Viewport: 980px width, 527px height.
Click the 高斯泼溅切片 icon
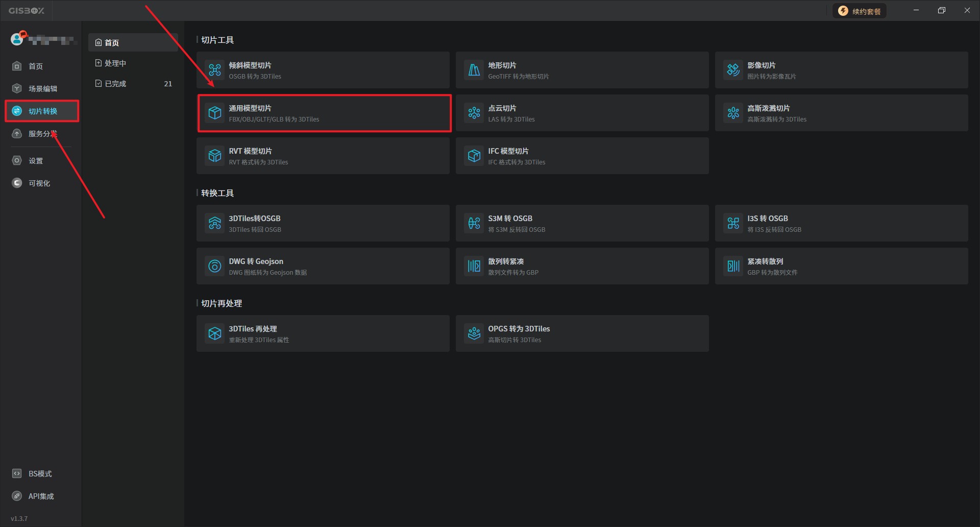(733, 113)
